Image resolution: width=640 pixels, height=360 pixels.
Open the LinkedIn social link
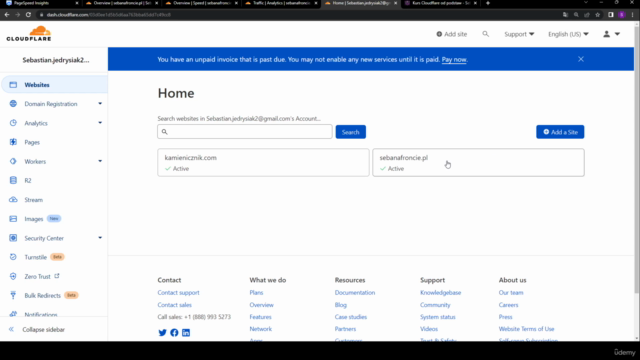186,333
